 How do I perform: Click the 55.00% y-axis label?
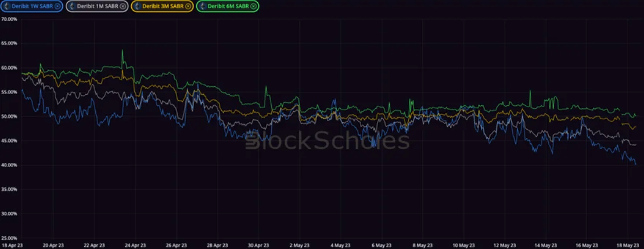tap(9, 92)
